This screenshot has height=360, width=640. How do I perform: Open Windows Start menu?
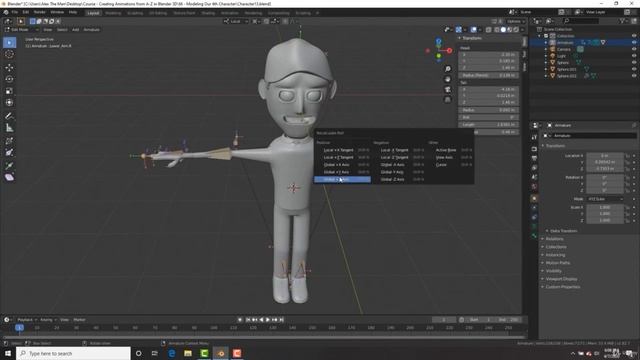click(x=8, y=353)
